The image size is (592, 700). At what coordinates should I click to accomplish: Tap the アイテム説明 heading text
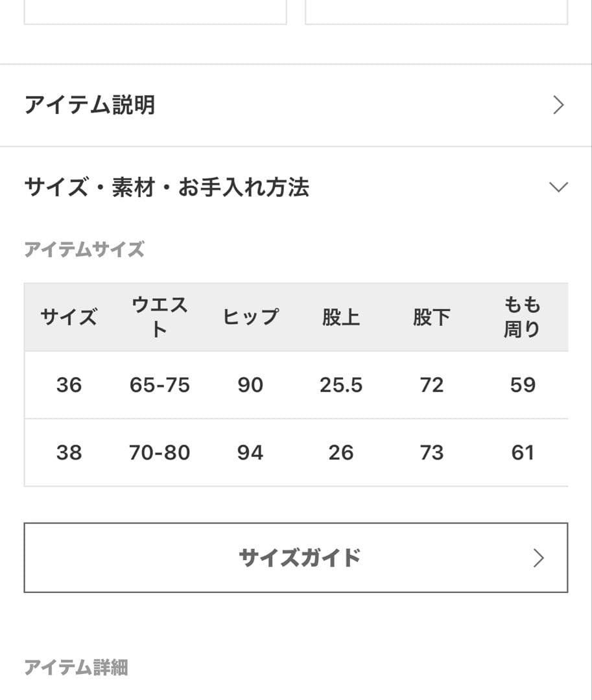click(89, 105)
